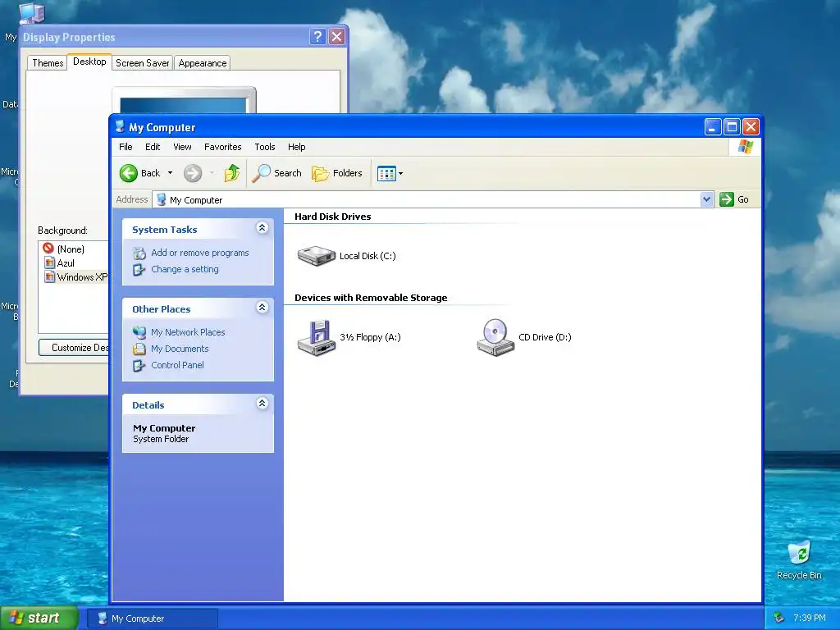Click the Add or remove programs icon
Image resolution: width=840 pixels, height=630 pixels.
tap(139, 253)
